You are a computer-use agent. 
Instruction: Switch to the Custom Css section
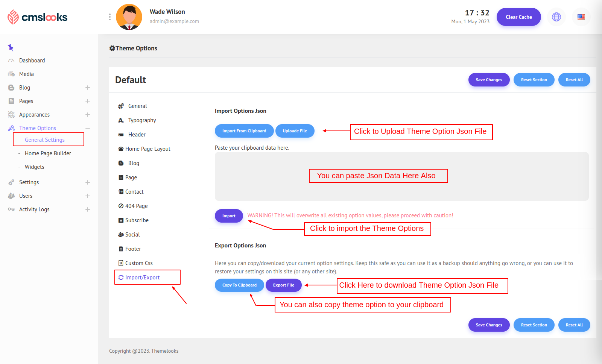pyautogui.click(x=139, y=263)
